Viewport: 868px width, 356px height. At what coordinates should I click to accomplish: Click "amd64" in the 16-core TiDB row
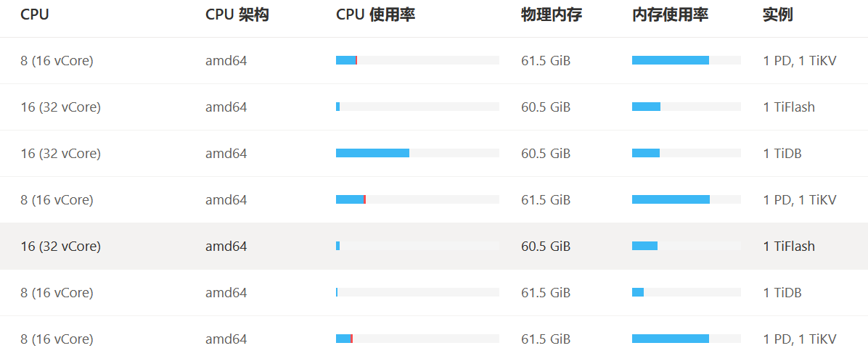pos(226,154)
